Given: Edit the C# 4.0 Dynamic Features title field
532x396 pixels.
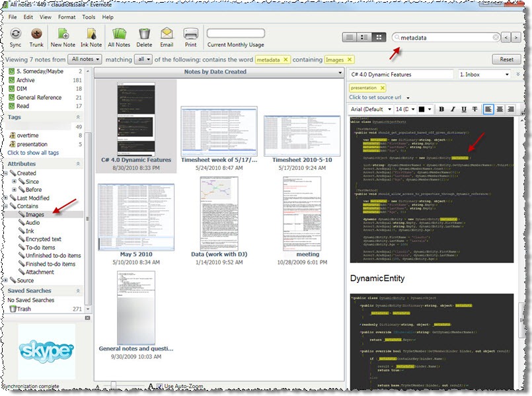Looking at the screenshot, I should pyautogui.click(x=401, y=75).
